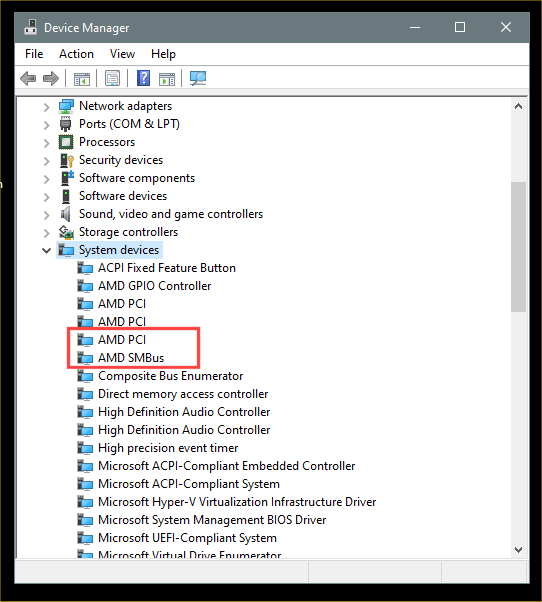Expand the Security devices node
Screen dimensions: 542x602
[46, 160]
